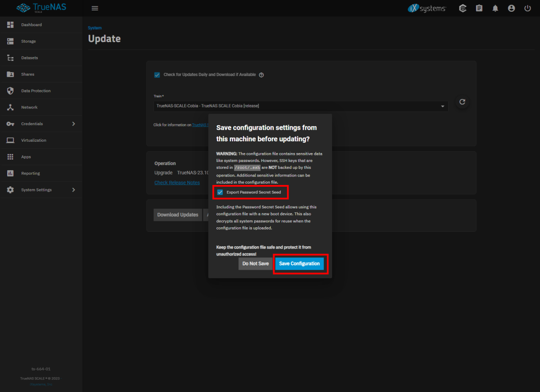540x392 pixels.
Task: Click the Dashboard sidebar icon
Action: (10, 25)
